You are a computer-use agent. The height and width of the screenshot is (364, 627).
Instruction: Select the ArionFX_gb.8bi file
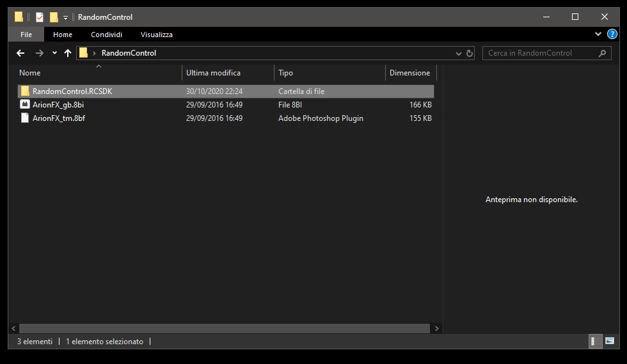225,105
